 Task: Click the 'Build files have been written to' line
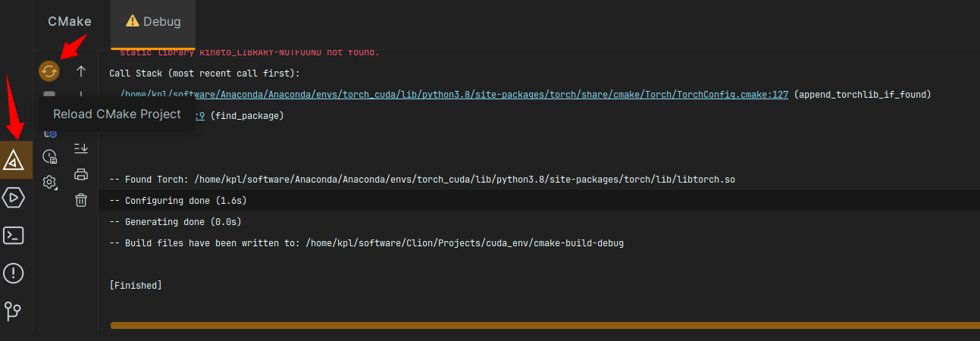click(367, 243)
